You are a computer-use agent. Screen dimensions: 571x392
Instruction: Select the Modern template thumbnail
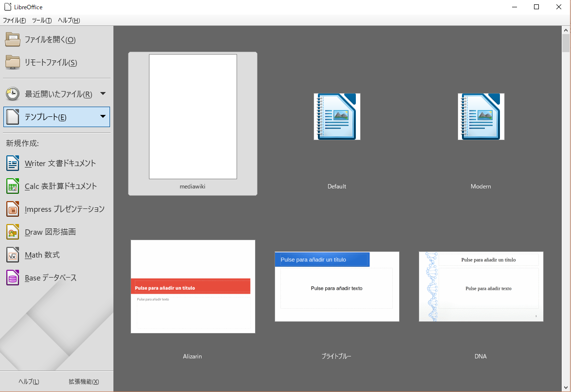(x=481, y=116)
